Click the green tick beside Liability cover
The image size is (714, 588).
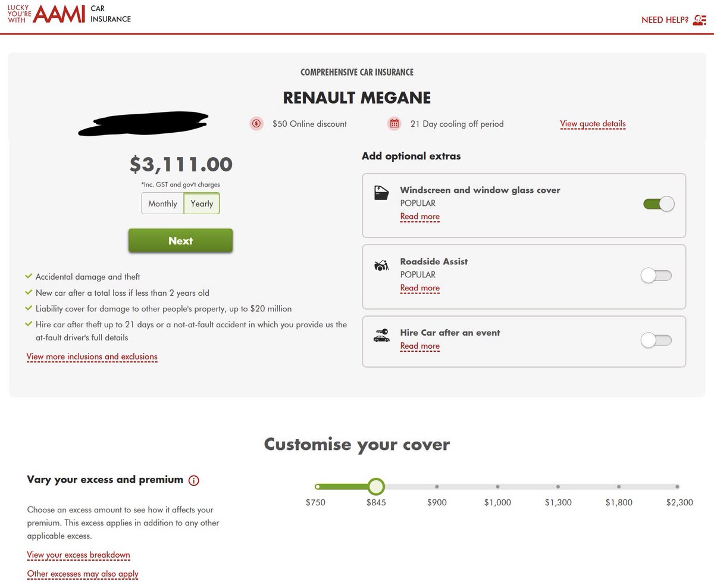(x=29, y=308)
